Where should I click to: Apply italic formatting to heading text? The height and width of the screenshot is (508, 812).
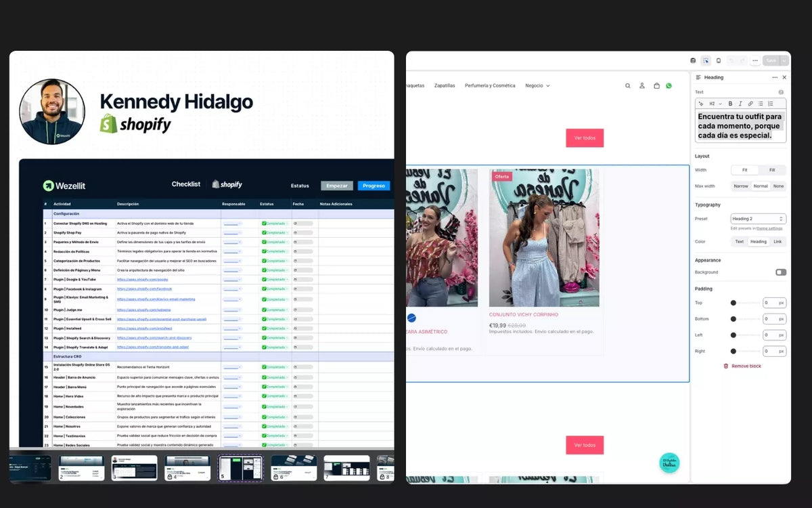[x=740, y=104]
